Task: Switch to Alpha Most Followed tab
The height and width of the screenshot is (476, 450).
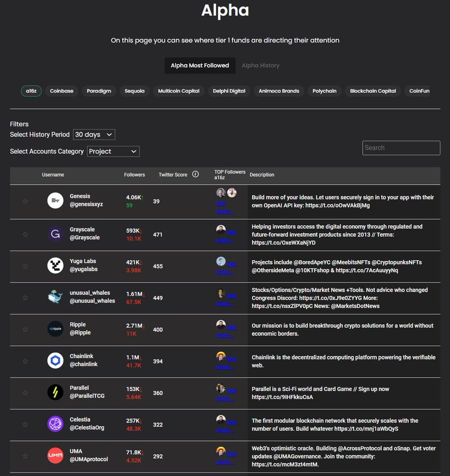Action: click(x=200, y=66)
